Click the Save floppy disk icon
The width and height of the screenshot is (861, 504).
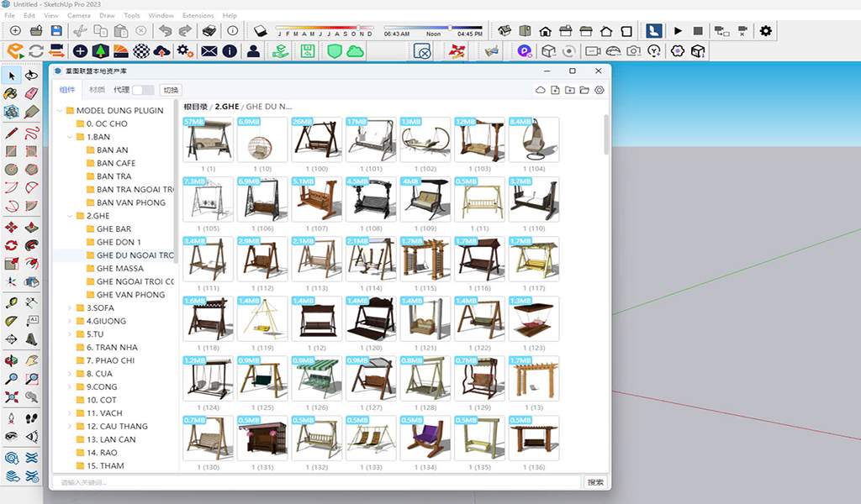(x=58, y=31)
